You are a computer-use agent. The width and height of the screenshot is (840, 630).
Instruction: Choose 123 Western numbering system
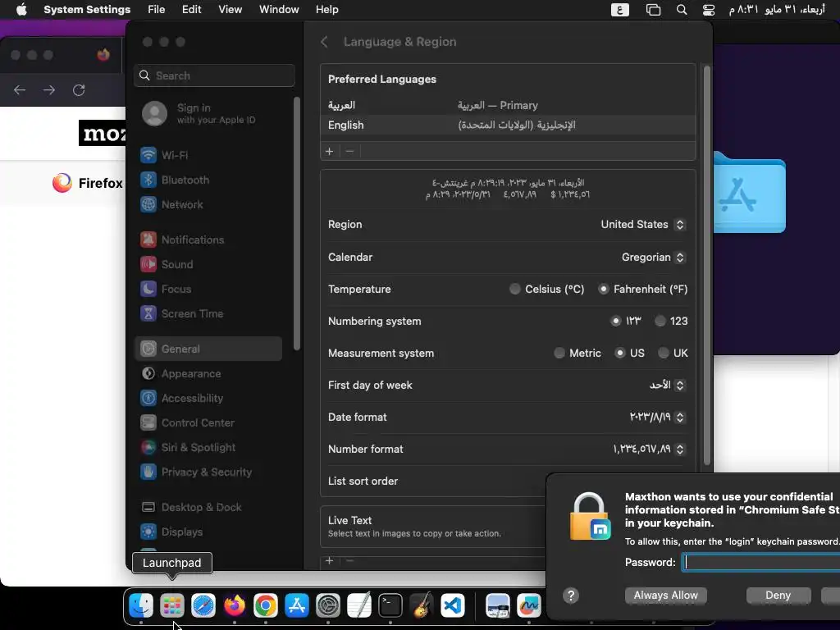(x=660, y=321)
